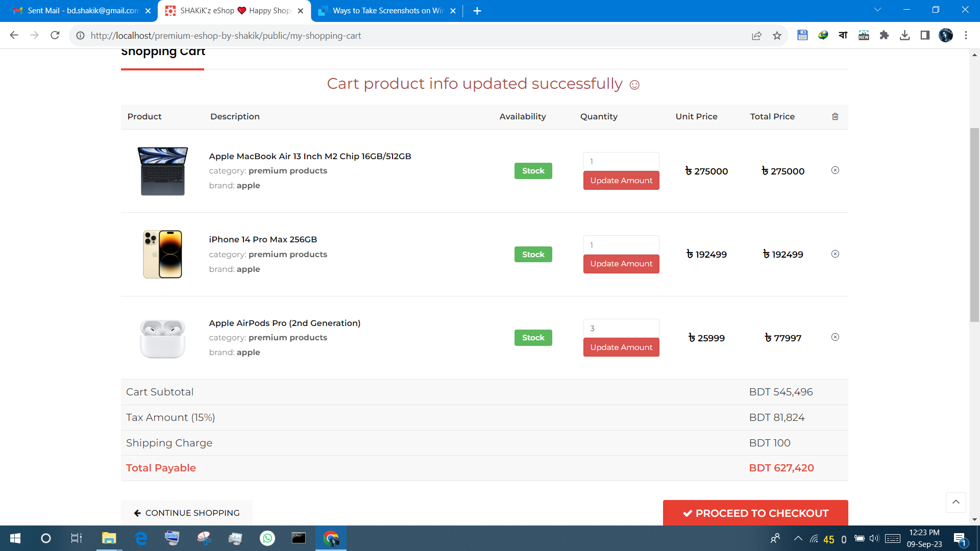Image resolution: width=980 pixels, height=551 pixels.
Task: Open Extensions puzzle menu
Action: (884, 35)
